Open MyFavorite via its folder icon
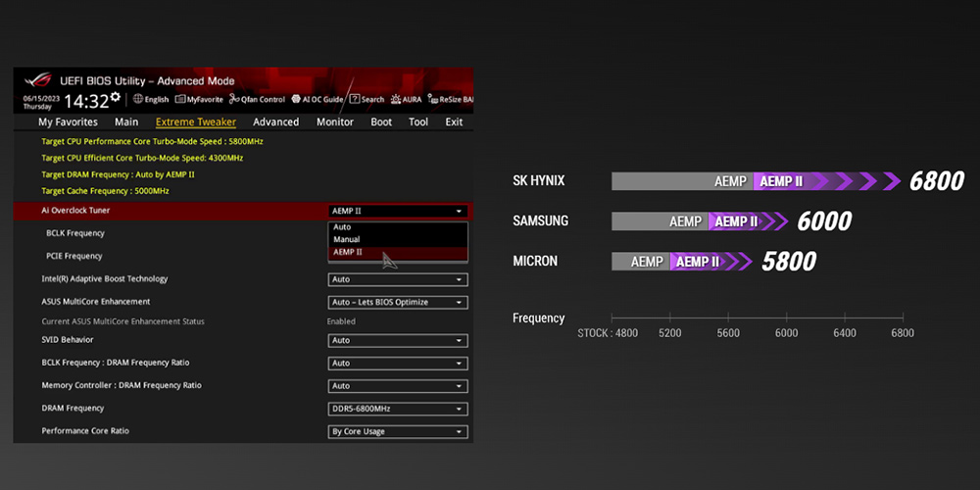The image size is (980, 490). [x=180, y=99]
